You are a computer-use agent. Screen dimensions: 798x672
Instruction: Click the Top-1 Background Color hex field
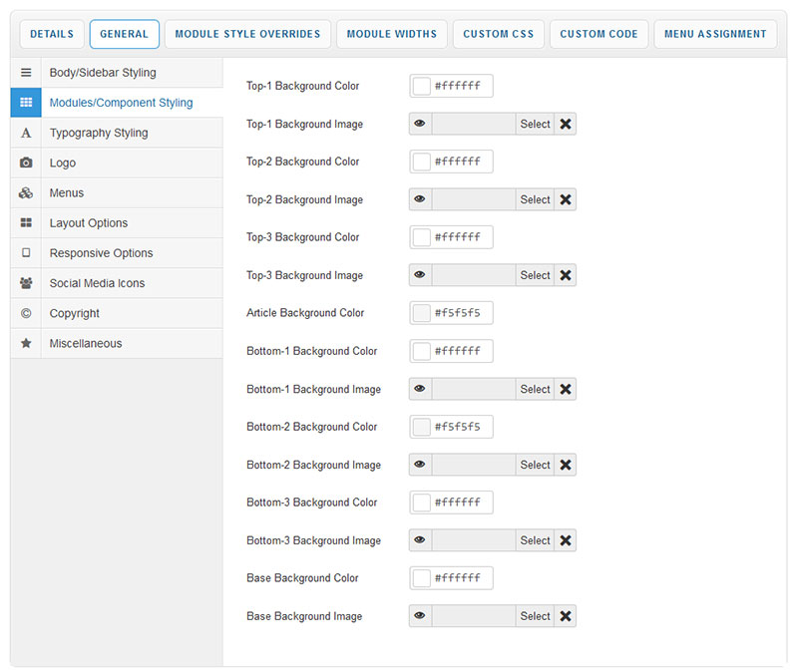click(461, 86)
